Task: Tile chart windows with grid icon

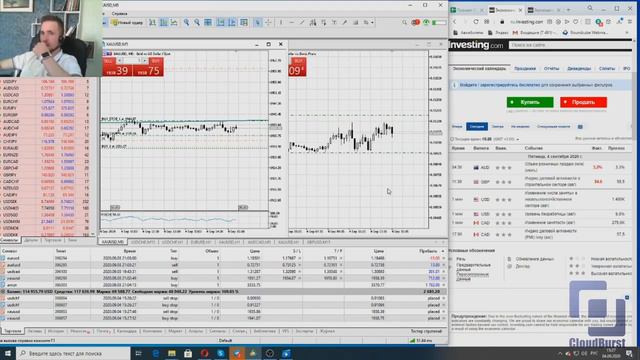Action: (x=208, y=22)
